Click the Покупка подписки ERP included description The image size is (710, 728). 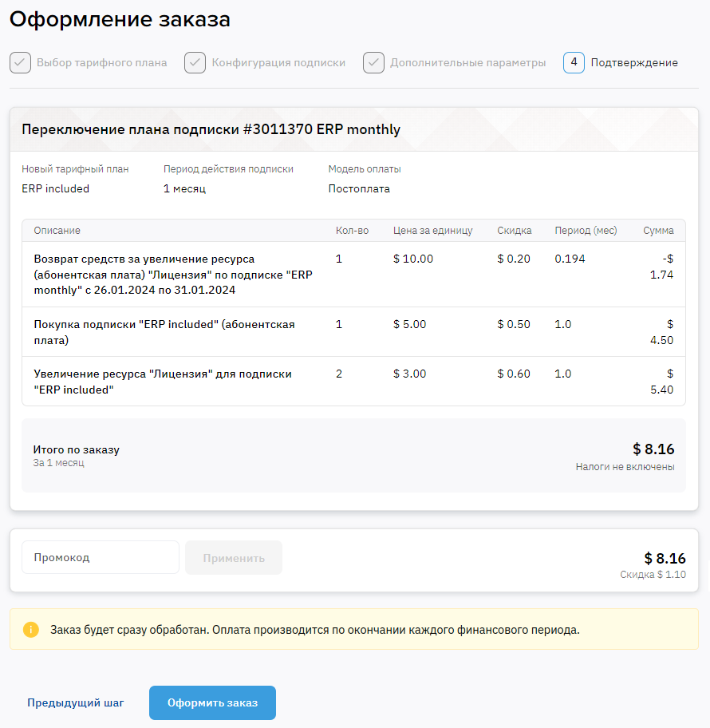pyautogui.click(x=164, y=332)
